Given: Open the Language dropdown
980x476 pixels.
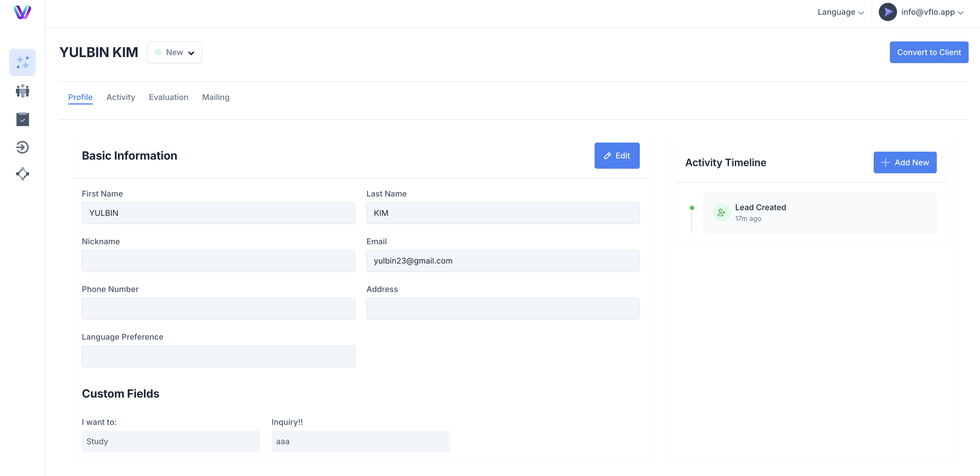Looking at the screenshot, I should pos(841,12).
